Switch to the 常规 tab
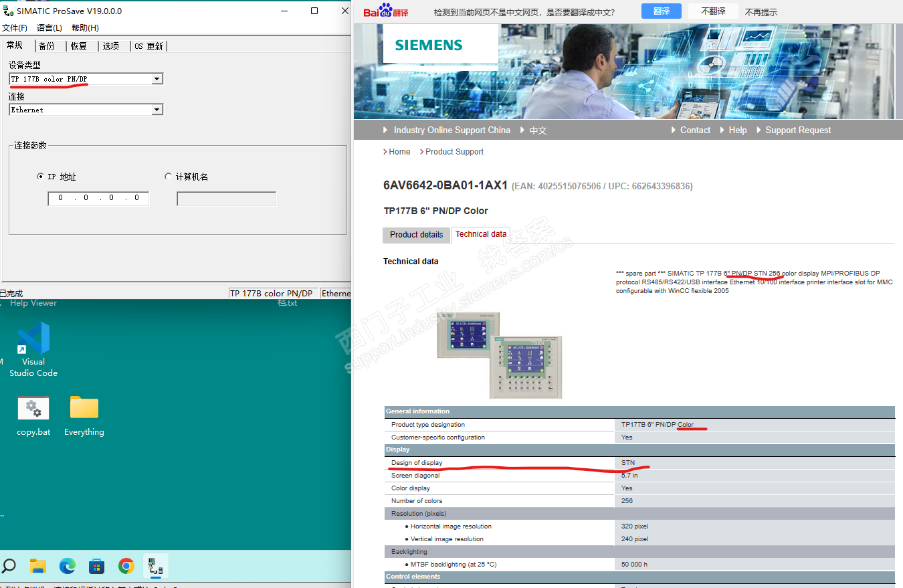The image size is (903, 588). 15,45
